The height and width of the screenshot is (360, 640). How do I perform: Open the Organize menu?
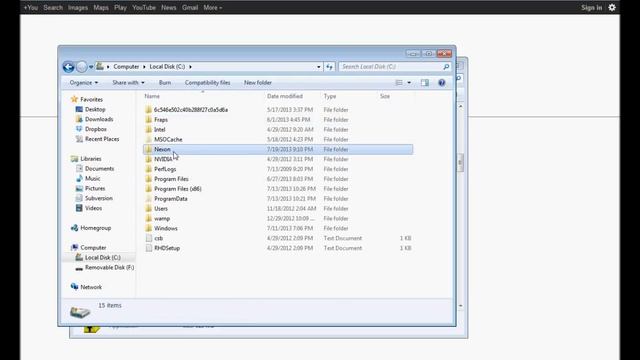84,82
